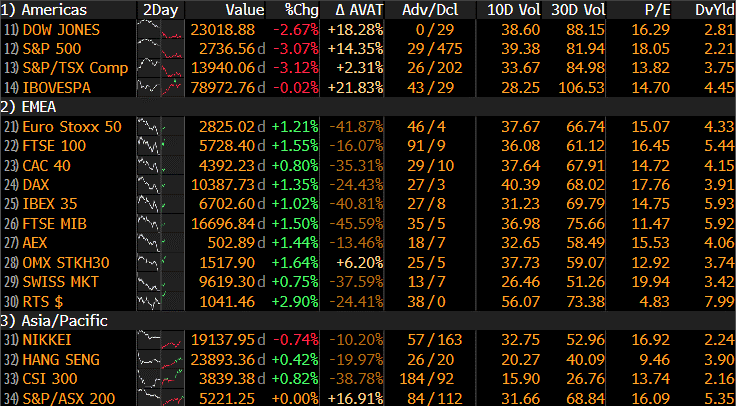Click the Δ AVAT column header
The height and width of the screenshot is (406, 736).
click(x=360, y=10)
